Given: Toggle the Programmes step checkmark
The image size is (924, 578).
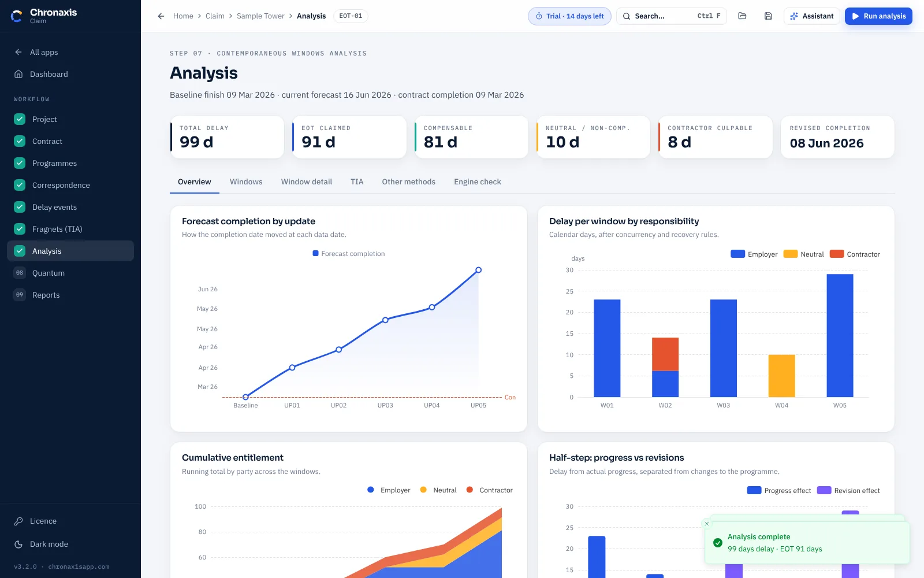Looking at the screenshot, I should [20, 163].
